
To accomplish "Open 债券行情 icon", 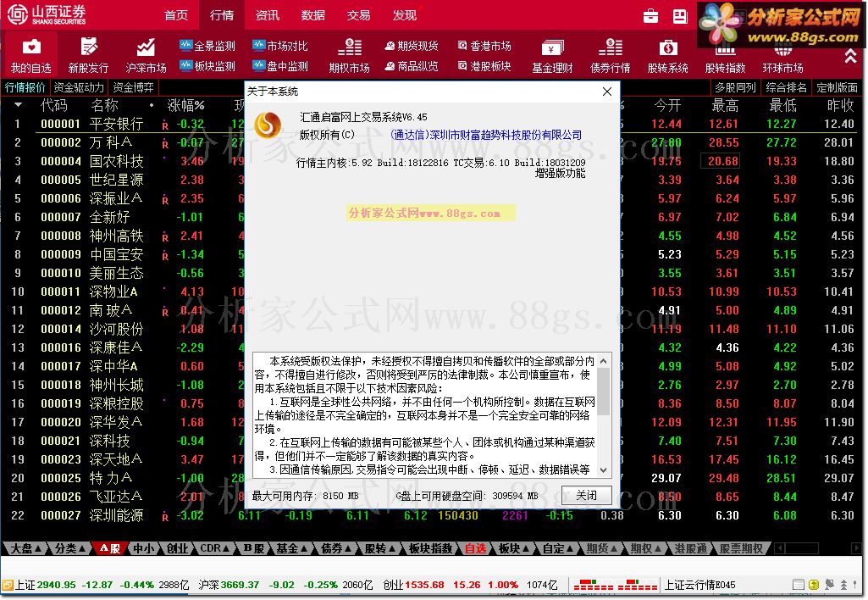I will (610, 55).
